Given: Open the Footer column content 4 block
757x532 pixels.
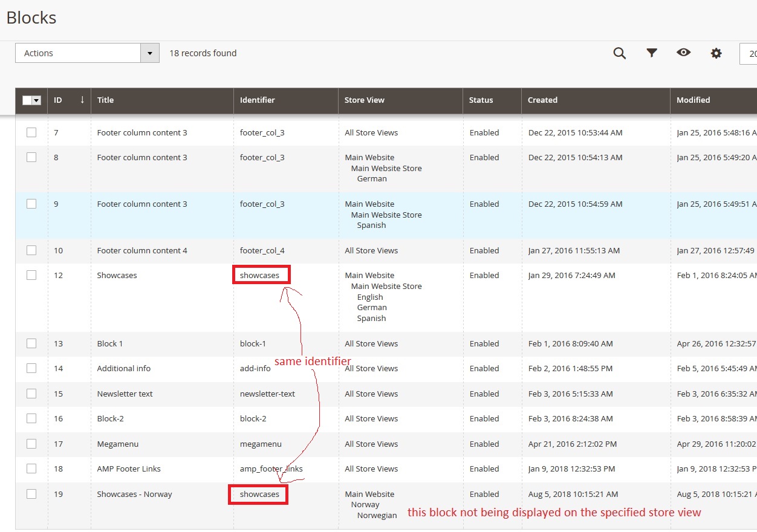Looking at the screenshot, I should 143,250.
